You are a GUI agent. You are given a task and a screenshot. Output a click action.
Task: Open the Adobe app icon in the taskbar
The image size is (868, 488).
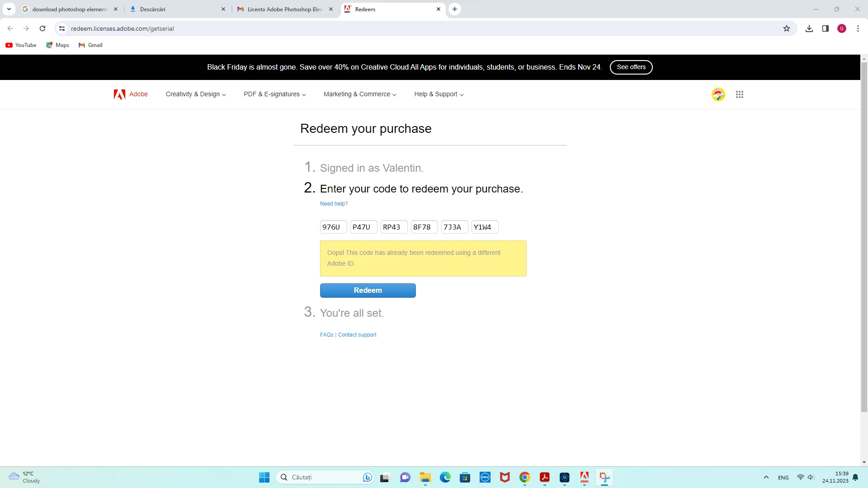click(x=584, y=478)
